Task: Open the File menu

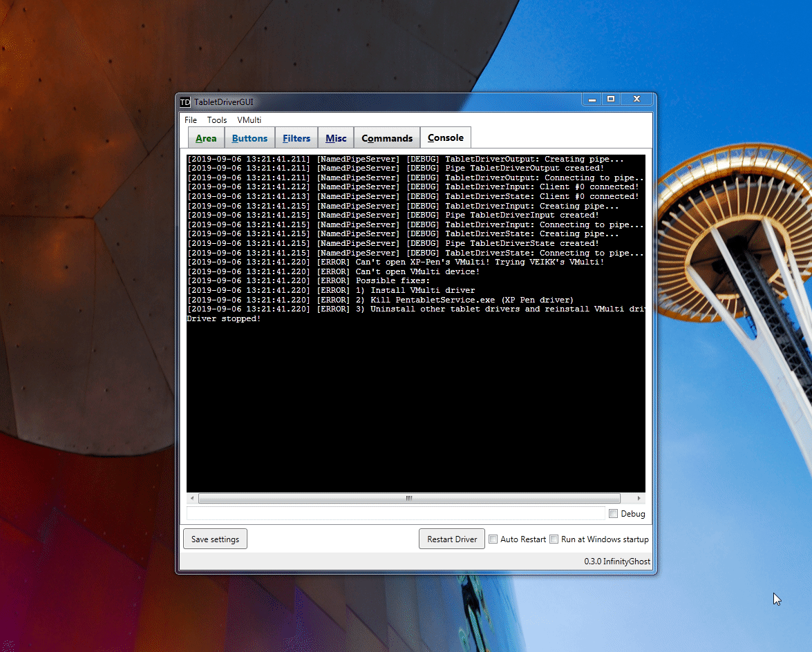Action: tap(190, 119)
